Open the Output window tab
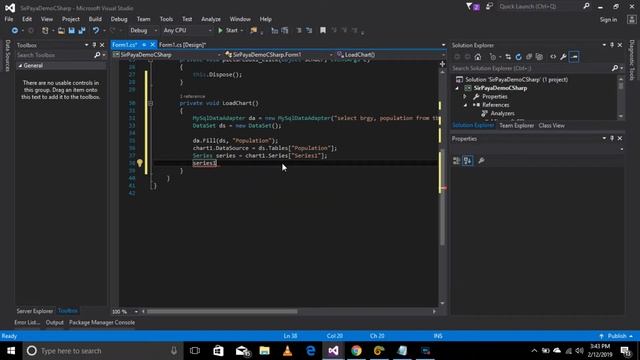This screenshot has height=360, width=640. [x=55, y=322]
